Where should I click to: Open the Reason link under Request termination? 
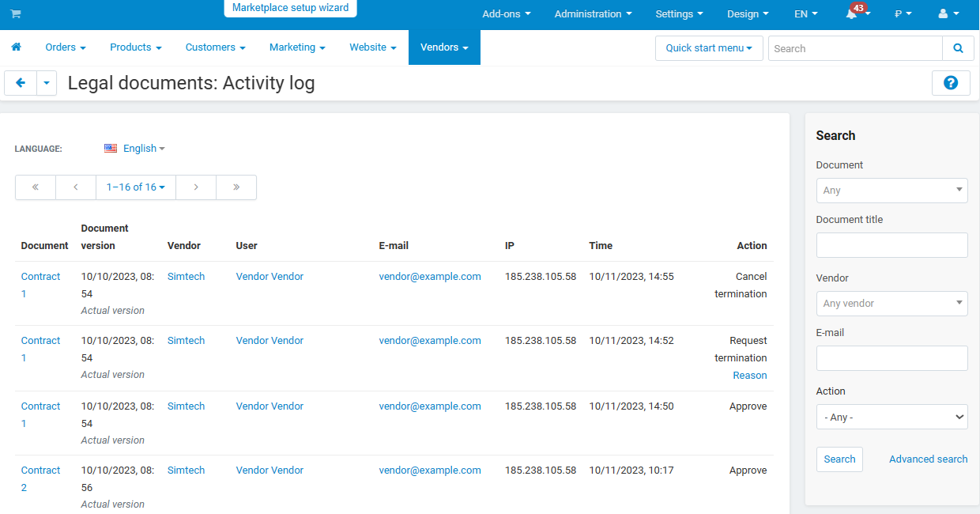(750, 376)
